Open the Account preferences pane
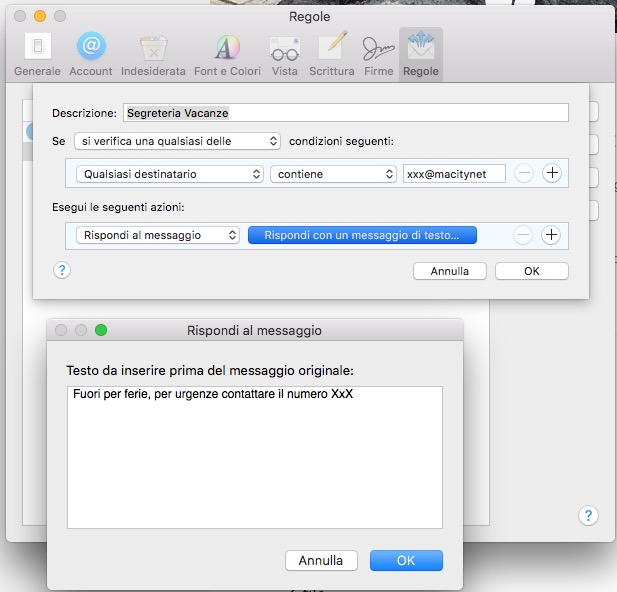This screenshot has height=592, width=617. point(91,54)
